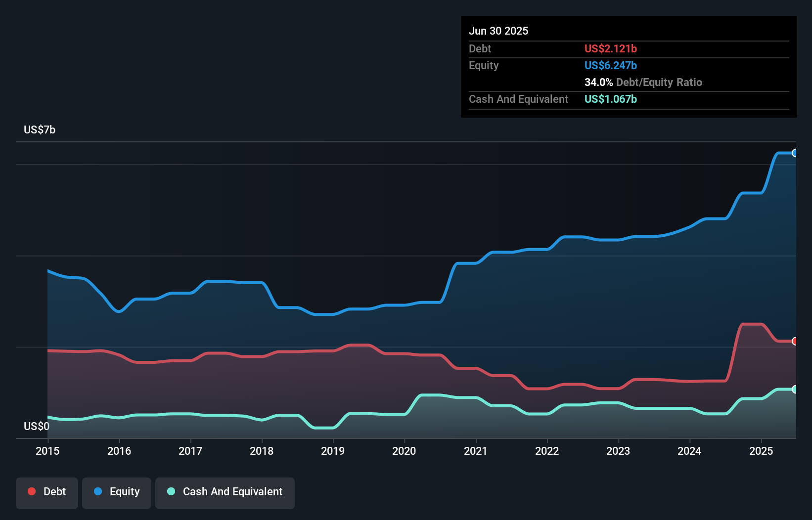The width and height of the screenshot is (812, 520).
Task: Click the 2021 x-axis label
Action: coord(476,451)
